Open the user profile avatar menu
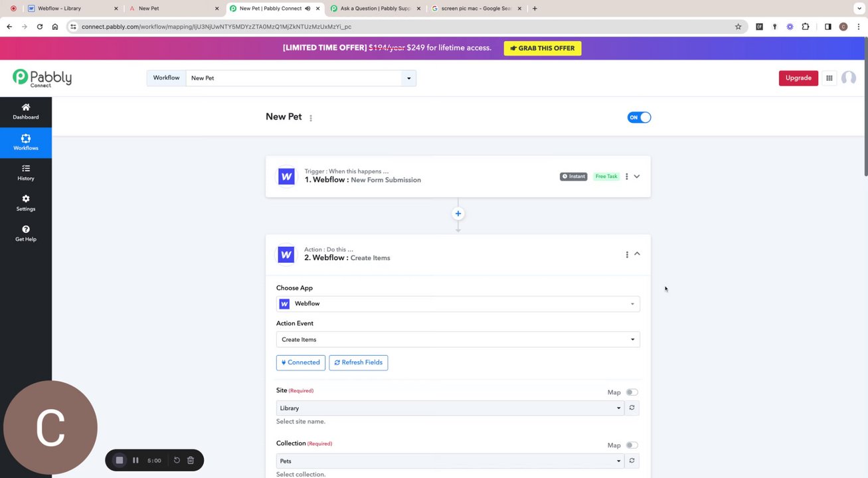The height and width of the screenshot is (478, 868). [x=848, y=78]
